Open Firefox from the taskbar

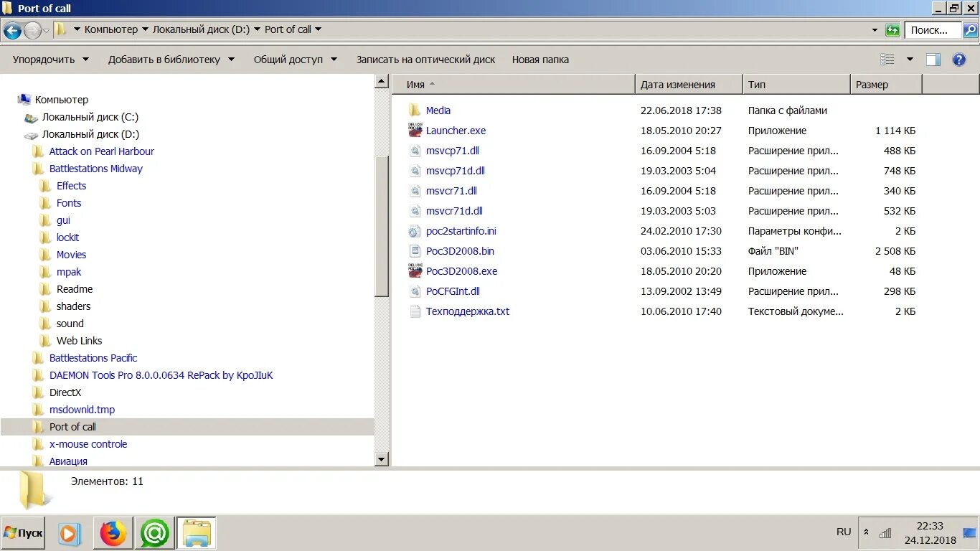113,533
